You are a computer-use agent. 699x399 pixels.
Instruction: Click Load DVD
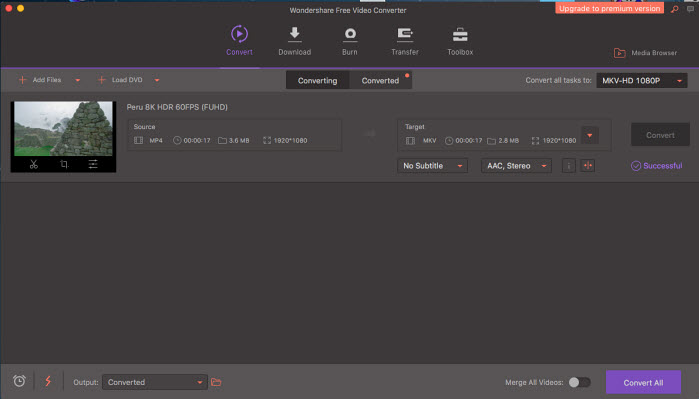120,80
